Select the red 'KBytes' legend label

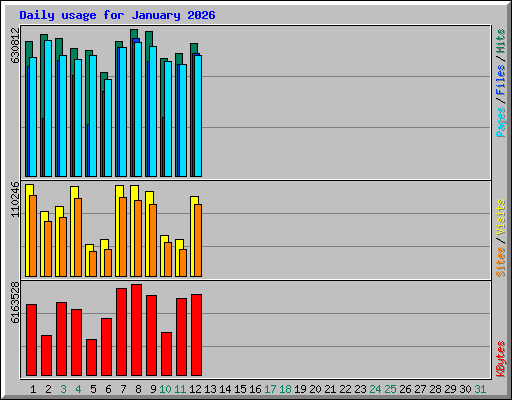point(501,359)
